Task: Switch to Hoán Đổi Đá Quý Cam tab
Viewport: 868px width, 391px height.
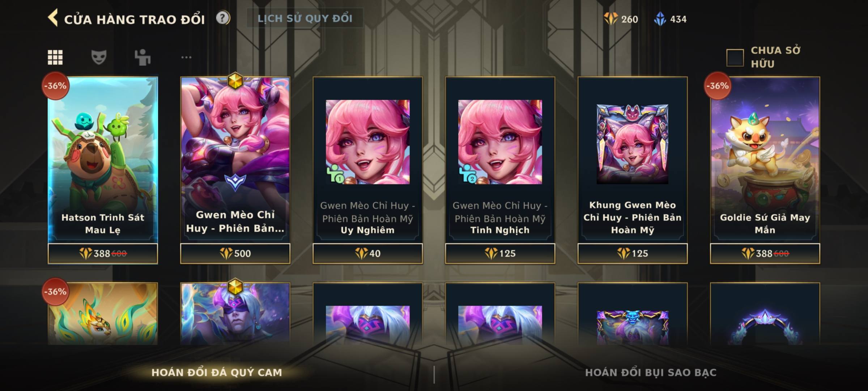Action: click(x=217, y=373)
